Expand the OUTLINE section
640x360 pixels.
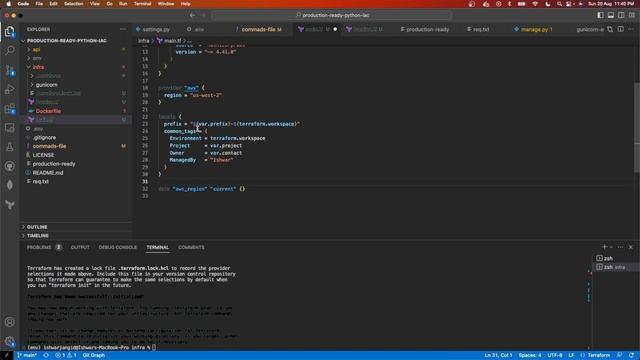[76, 227]
